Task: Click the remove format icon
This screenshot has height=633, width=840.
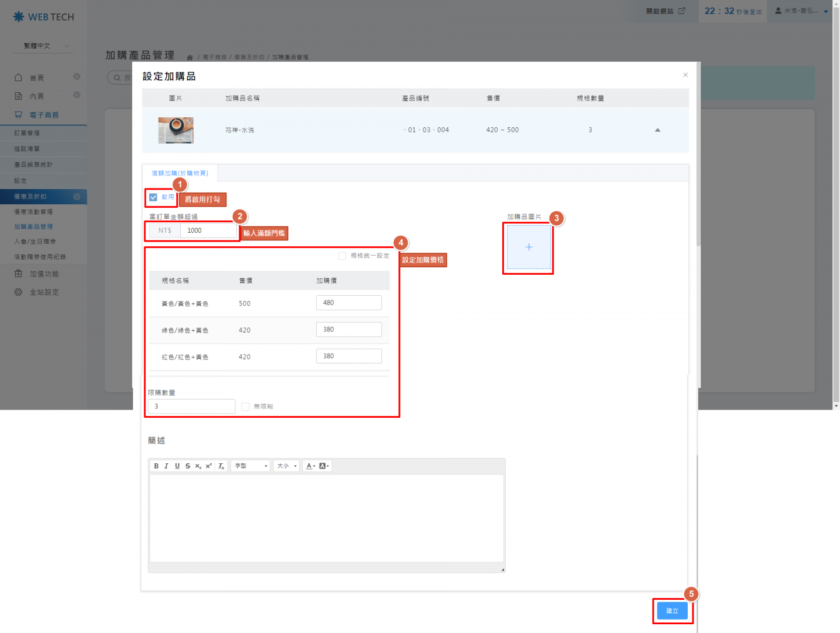Action: point(221,466)
